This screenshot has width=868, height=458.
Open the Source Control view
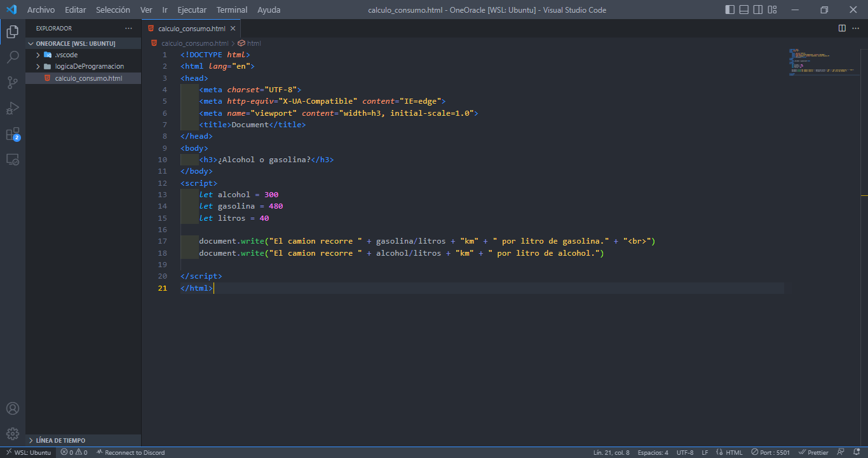click(12, 83)
